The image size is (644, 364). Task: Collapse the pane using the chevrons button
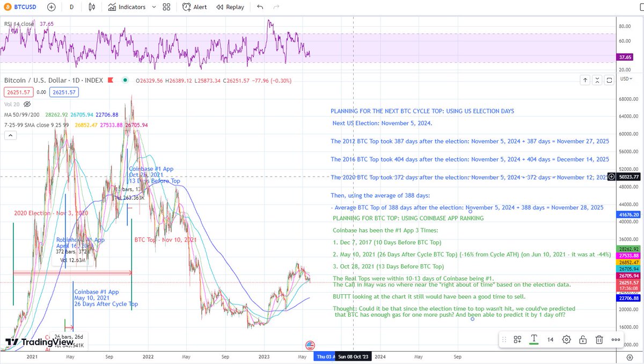pos(597,80)
